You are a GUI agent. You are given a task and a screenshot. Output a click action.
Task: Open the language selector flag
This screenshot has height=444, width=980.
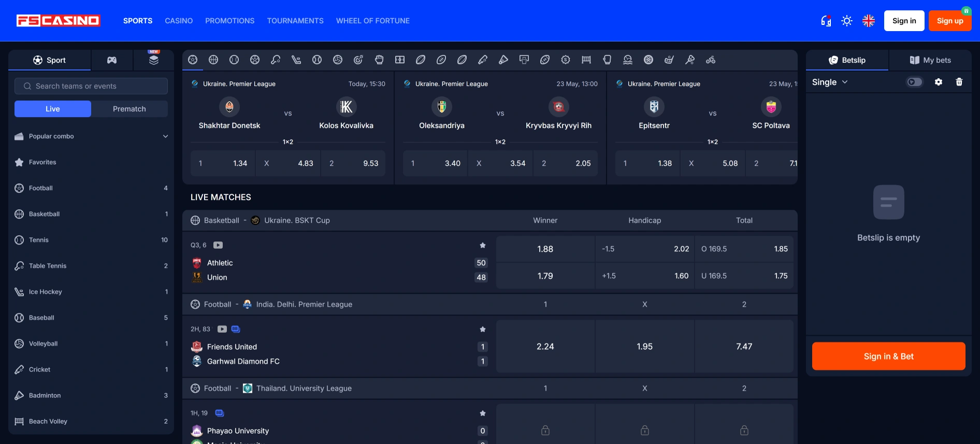869,21
